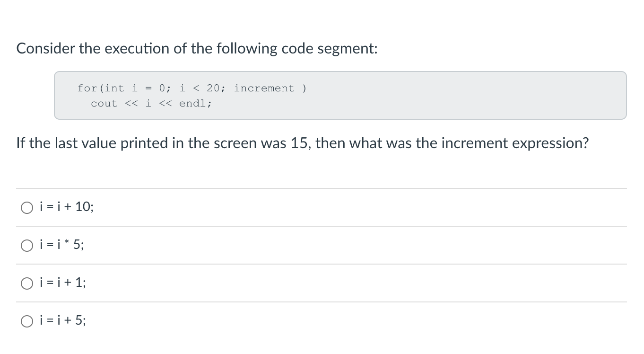Click the question text about last value printed
This screenshot has height=354, width=644.
tap(303, 143)
